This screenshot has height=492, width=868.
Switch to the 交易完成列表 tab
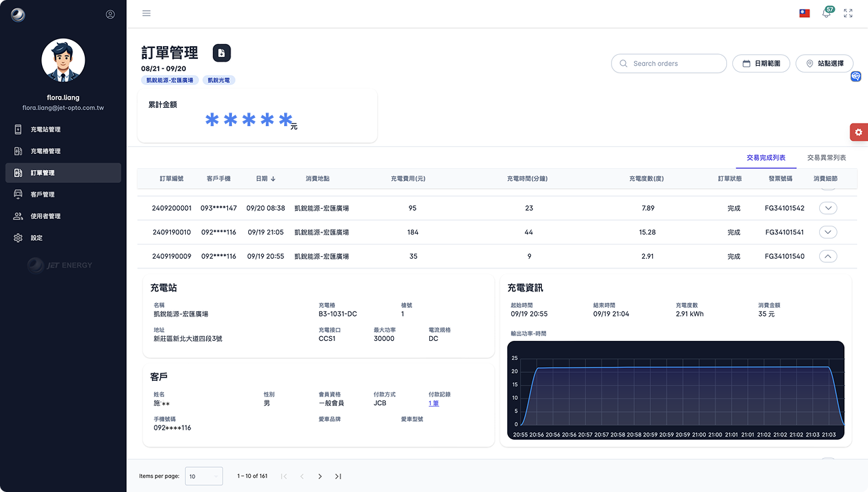(766, 158)
